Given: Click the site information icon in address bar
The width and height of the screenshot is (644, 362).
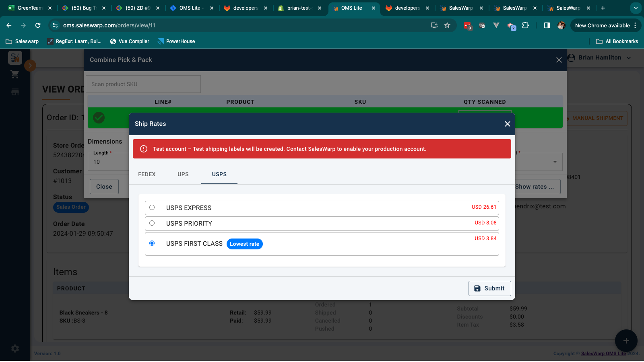Looking at the screenshot, I should (x=56, y=25).
